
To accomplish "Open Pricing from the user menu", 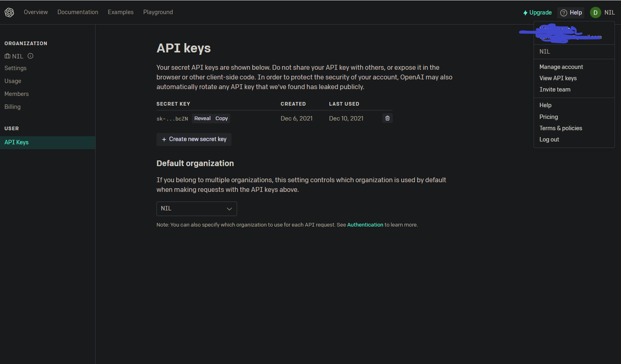I will pyautogui.click(x=549, y=117).
